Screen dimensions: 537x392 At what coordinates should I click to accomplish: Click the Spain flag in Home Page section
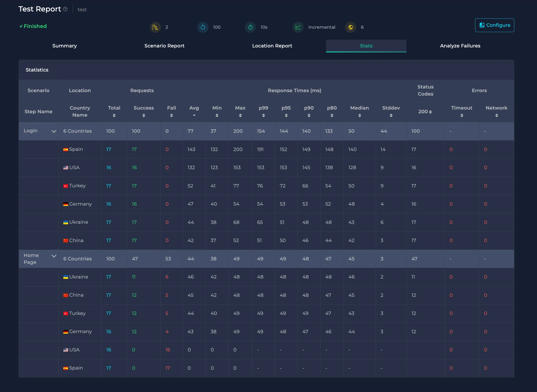tap(66, 368)
